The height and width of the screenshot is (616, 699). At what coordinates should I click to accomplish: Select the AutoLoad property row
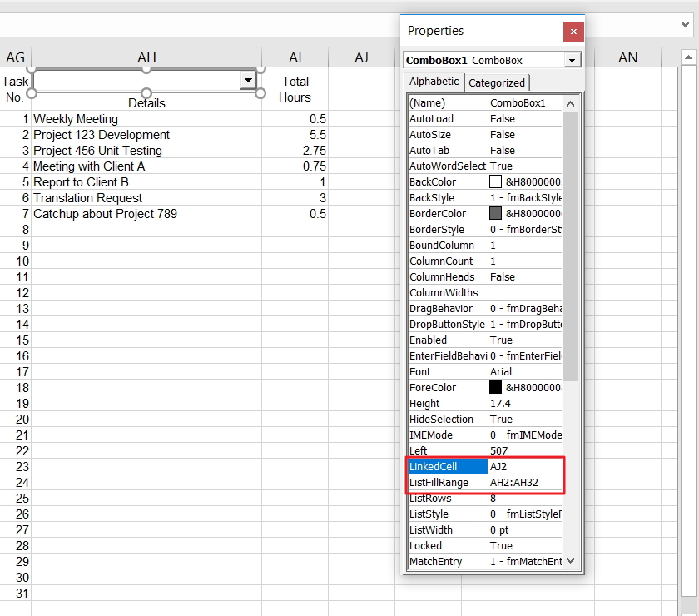484,119
